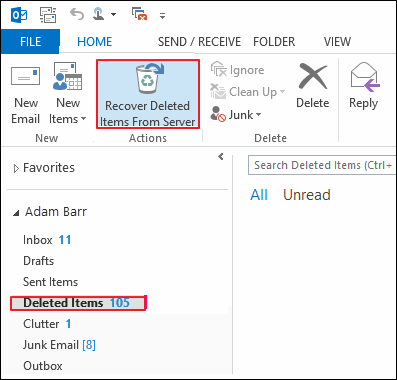Click the Reply envelope button

pos(364,86)
